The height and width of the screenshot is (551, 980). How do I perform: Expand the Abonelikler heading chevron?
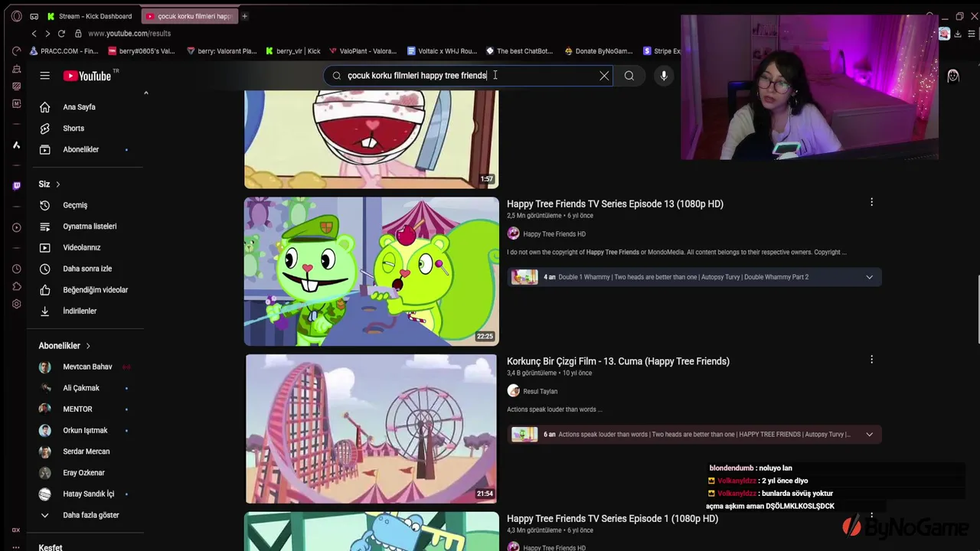pos(88,346)
